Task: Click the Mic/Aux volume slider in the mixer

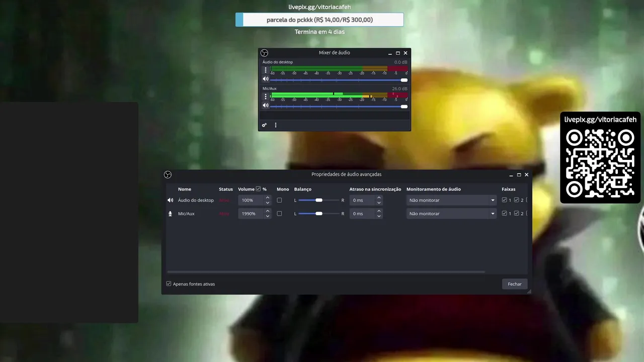Action: [339, 106]
